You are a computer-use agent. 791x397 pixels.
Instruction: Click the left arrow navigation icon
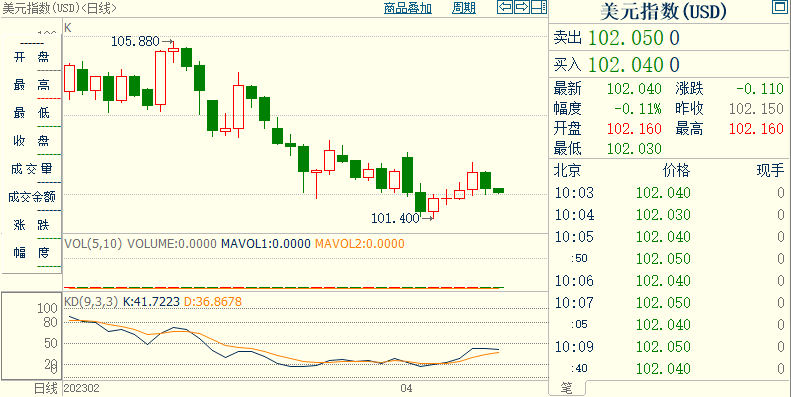pos(505,7)
